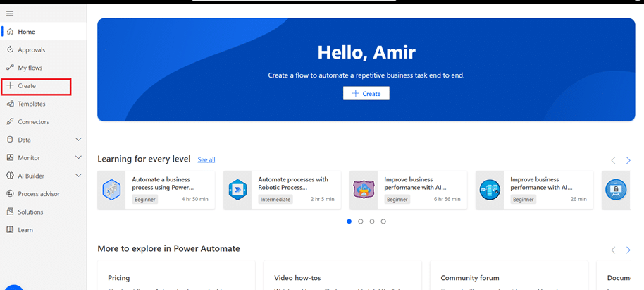
Task: Show next learning cards with right arrow
Action: [628, 160]
